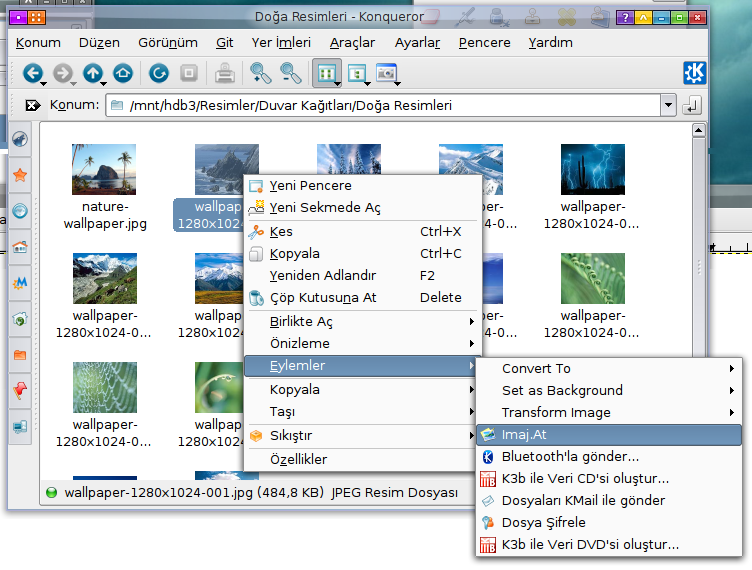Screen dimensions: 752x570
Task: Go back with the blue Back arrow
Action: pyautogui.click(x=32, y=73)
